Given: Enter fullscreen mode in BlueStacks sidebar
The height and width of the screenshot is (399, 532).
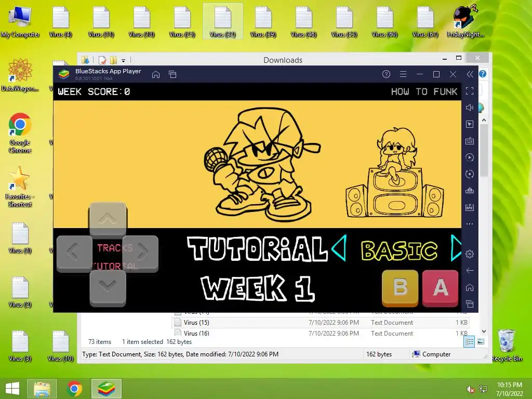Looking at the screenshot, I should pyautogui.click(x=470, y=91).
